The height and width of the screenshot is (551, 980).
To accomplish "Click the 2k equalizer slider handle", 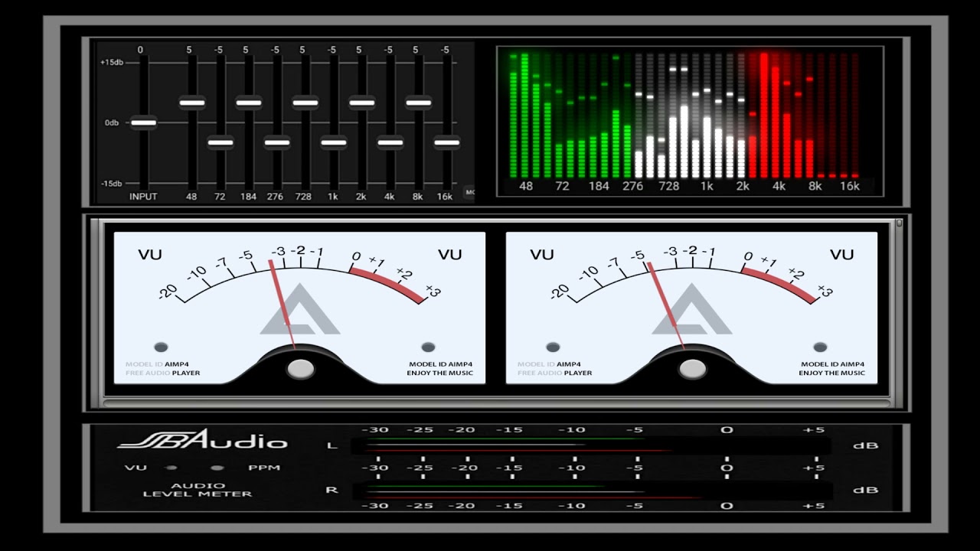I will 362,102.
